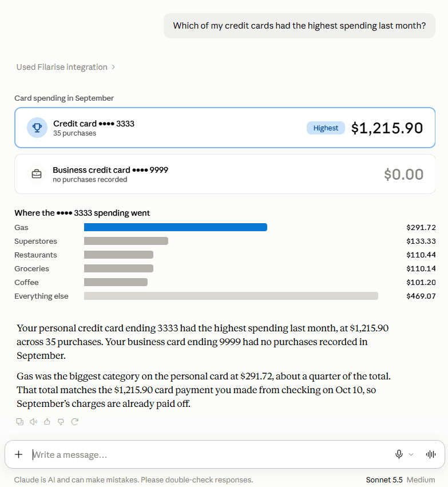Click the no purchases recorded subtitle
The height and width of the screenshot is (487, 448).
click(90, 180)
